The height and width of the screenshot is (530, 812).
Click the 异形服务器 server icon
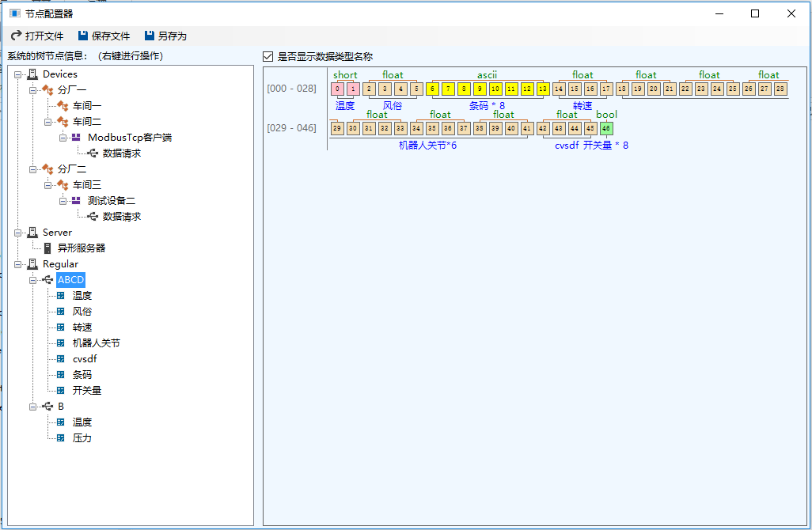click(47, 248)
